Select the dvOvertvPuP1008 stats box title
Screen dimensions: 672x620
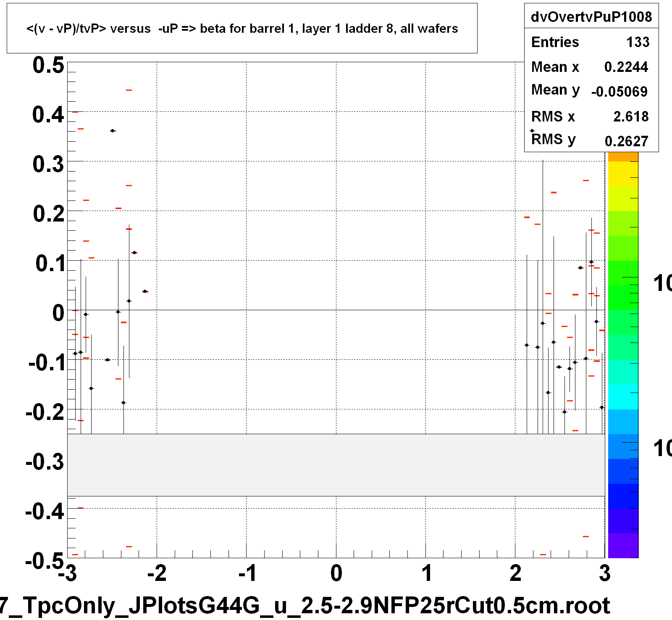(x=591, y=17)
